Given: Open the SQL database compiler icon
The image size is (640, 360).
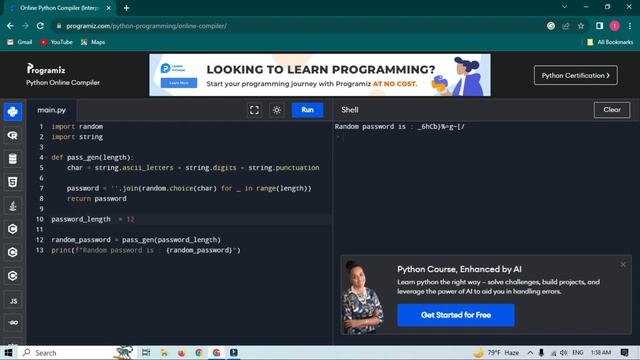Looking at the screenshot, I should pyautogui.click(x=13, y=159).
